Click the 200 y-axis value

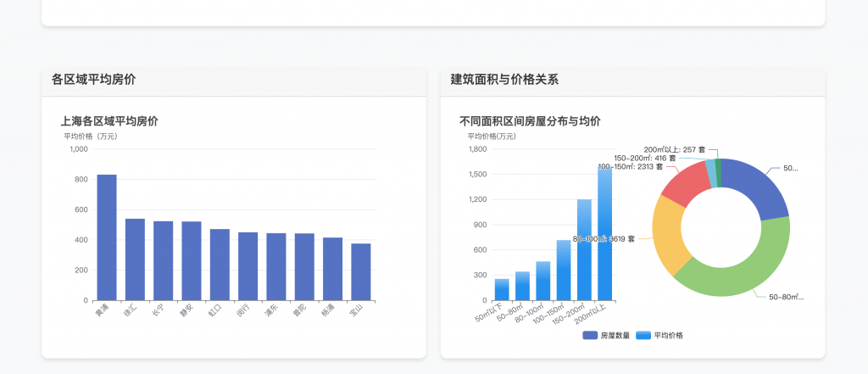point(81,271)
